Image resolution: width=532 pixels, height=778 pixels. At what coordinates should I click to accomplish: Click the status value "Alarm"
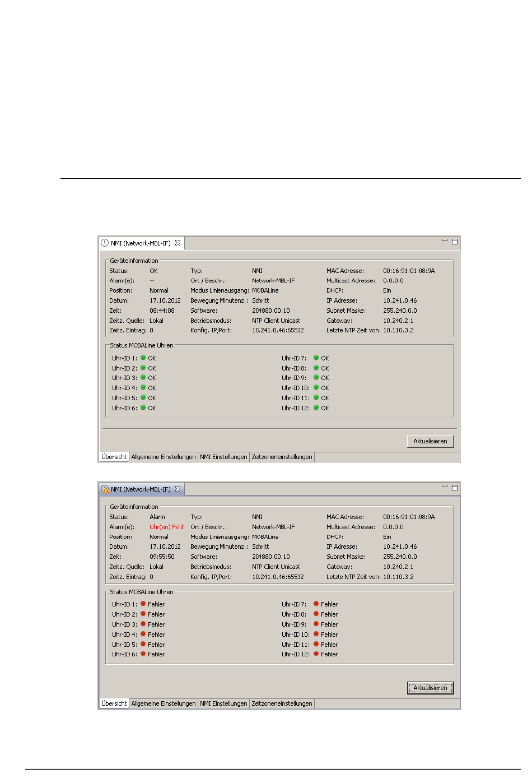coord(157,517)
